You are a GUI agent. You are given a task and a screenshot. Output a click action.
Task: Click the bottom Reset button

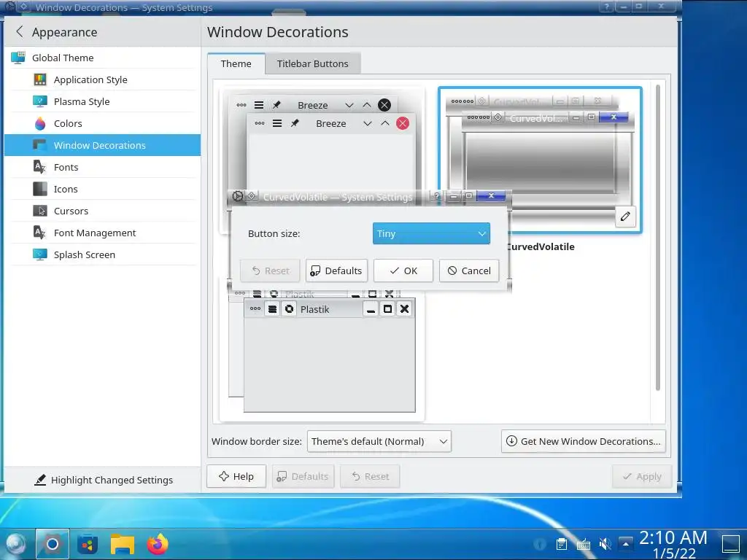tap(370, 476)
